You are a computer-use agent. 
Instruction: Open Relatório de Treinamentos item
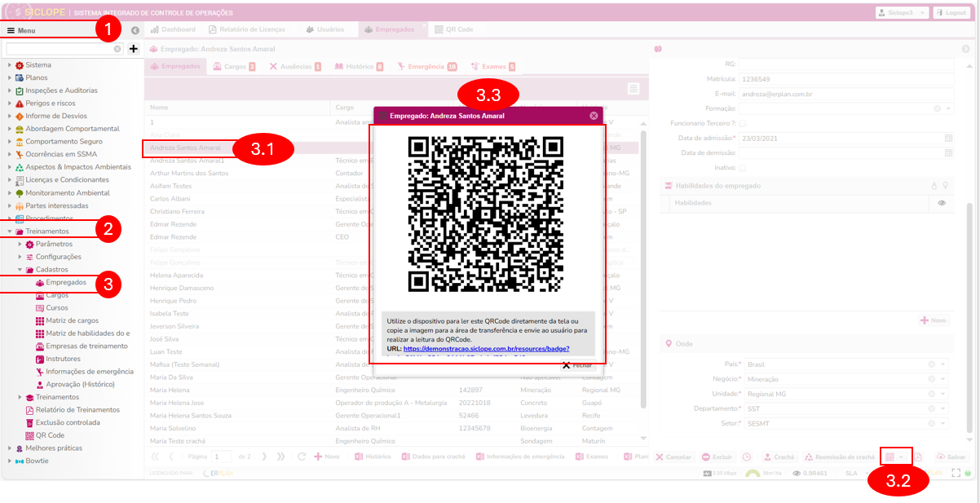(x=77, y=409)
